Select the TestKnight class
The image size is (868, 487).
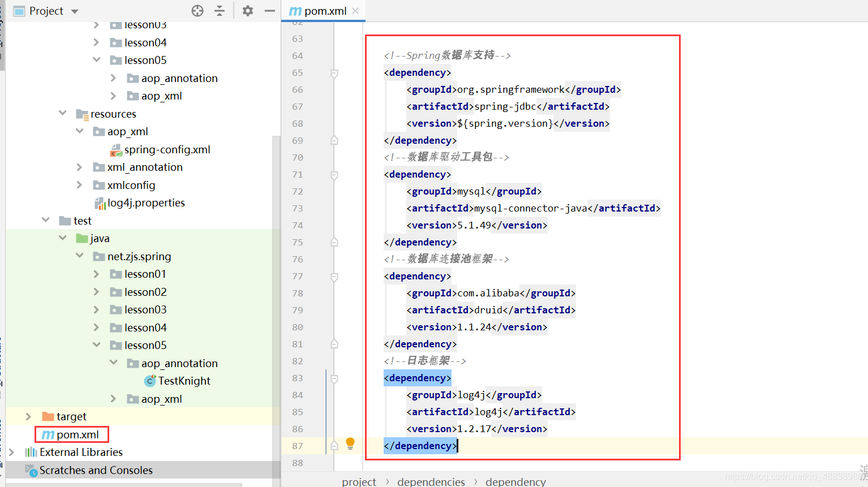pos(184,381)
